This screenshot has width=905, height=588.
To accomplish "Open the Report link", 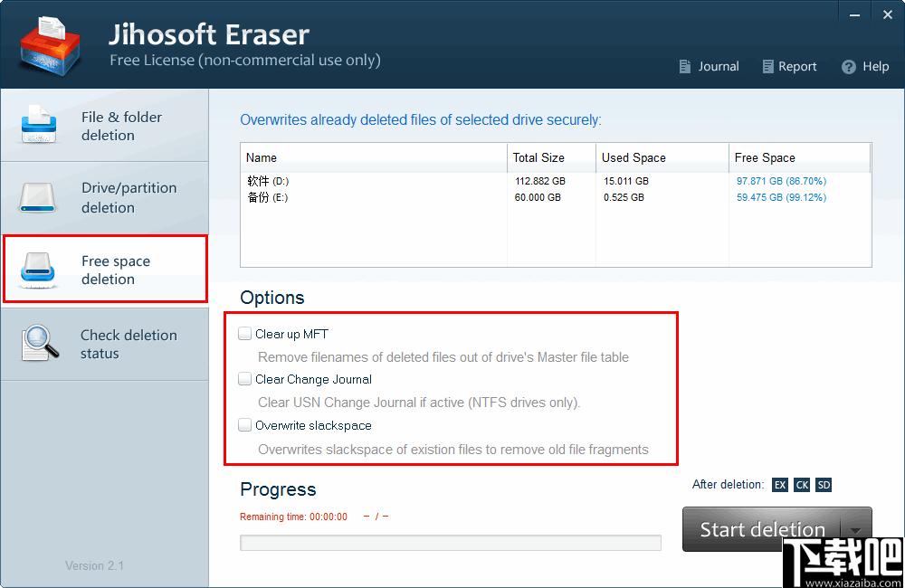I will click(797, 67).
